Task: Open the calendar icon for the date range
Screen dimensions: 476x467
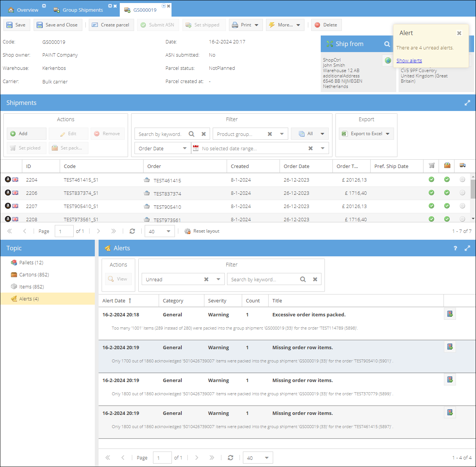Action: (196, 148)
